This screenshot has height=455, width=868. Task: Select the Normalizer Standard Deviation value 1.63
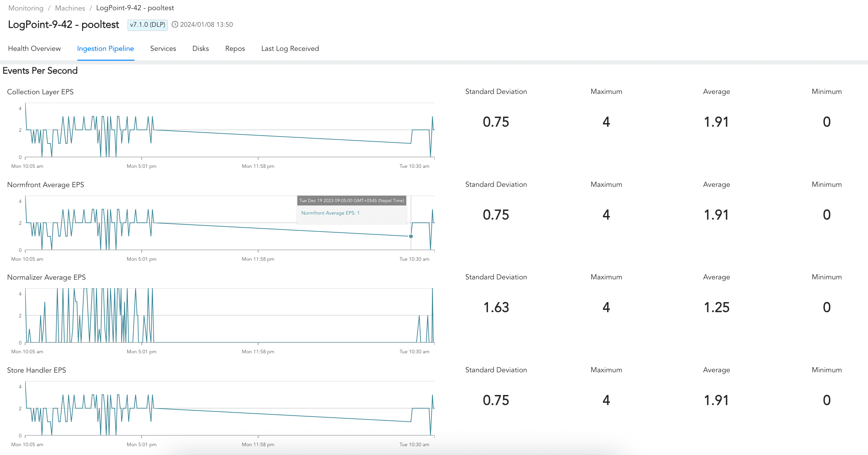coord(496,308)
